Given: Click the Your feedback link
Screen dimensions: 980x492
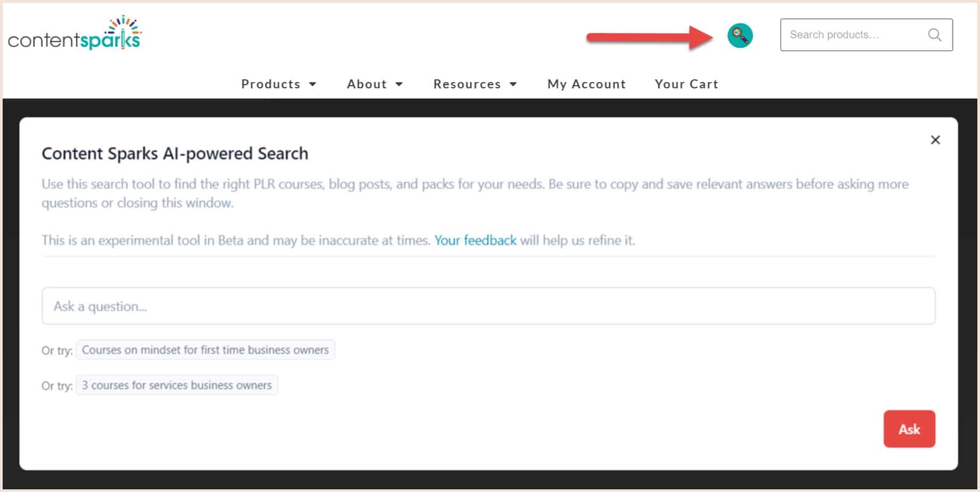Looking at the screenshot, I should [475, 240].
